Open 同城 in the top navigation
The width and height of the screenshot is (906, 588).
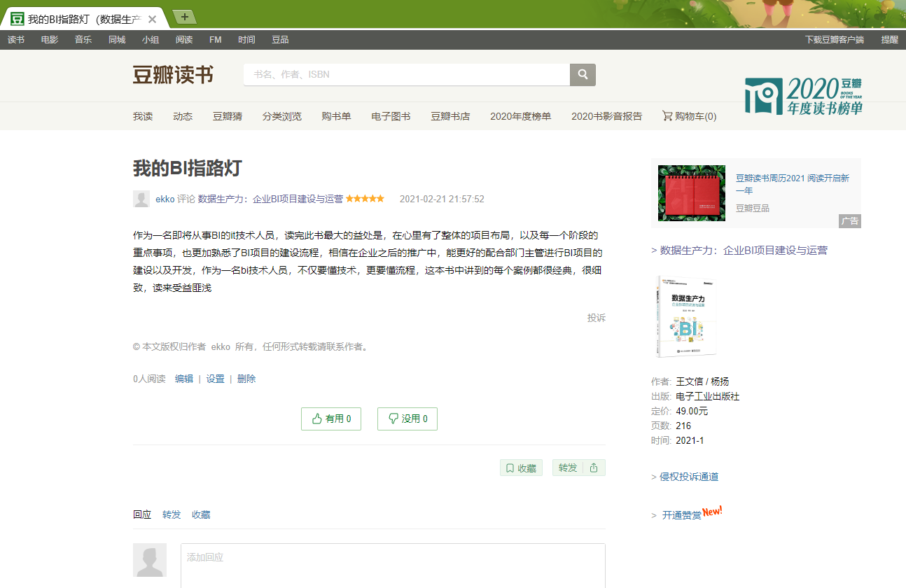[117, 40]
